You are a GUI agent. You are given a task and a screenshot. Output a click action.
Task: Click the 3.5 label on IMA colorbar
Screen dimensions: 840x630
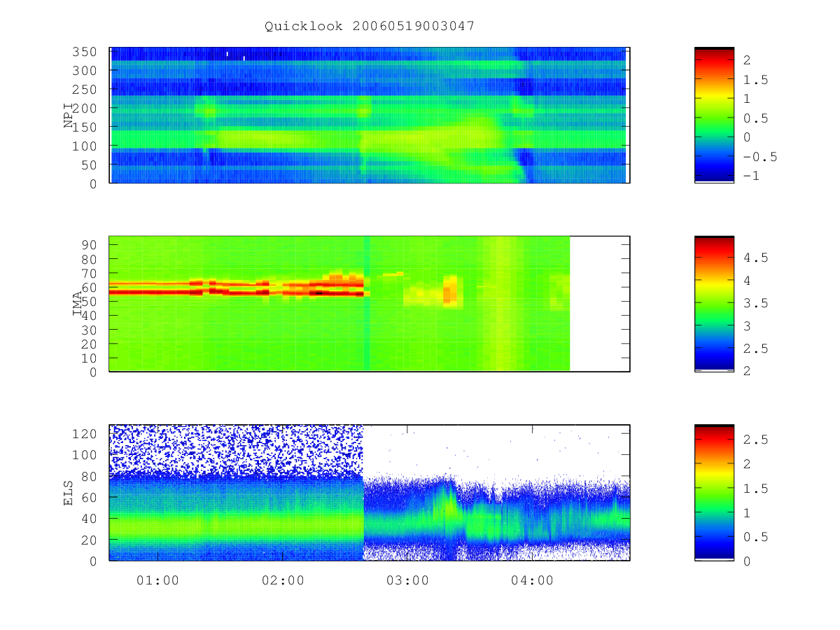click(756, 303)
